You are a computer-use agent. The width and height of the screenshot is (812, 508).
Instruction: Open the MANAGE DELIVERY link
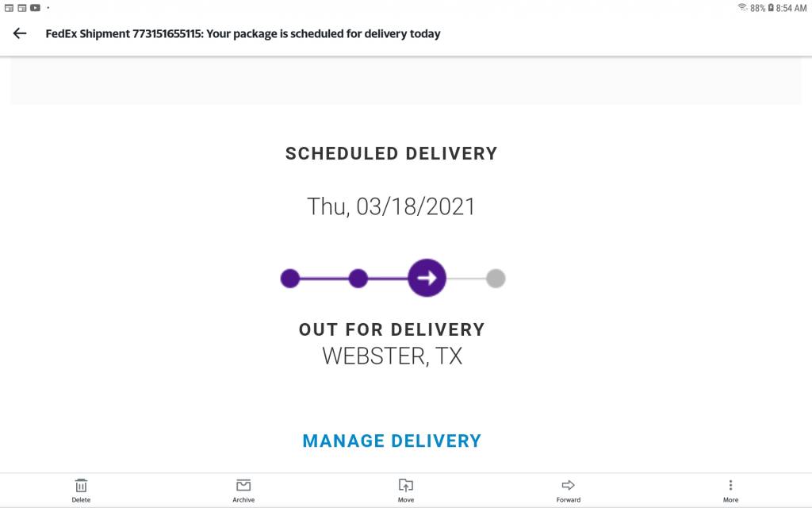point(392,441)
